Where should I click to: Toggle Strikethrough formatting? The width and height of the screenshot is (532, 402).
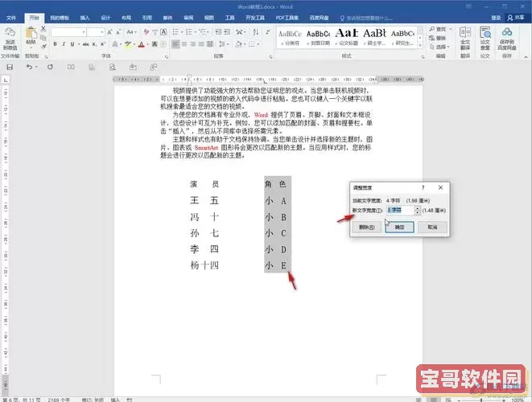86,44
